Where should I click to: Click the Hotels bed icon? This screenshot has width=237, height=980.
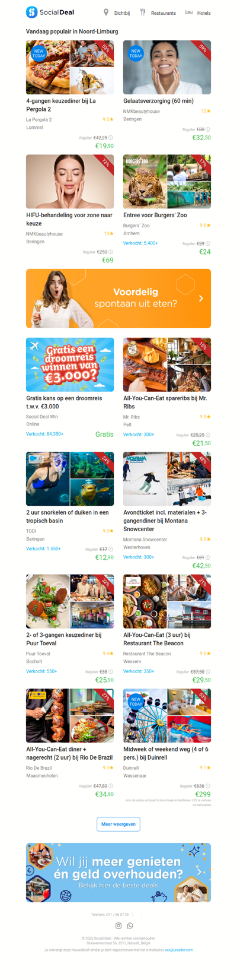point(189,12)
